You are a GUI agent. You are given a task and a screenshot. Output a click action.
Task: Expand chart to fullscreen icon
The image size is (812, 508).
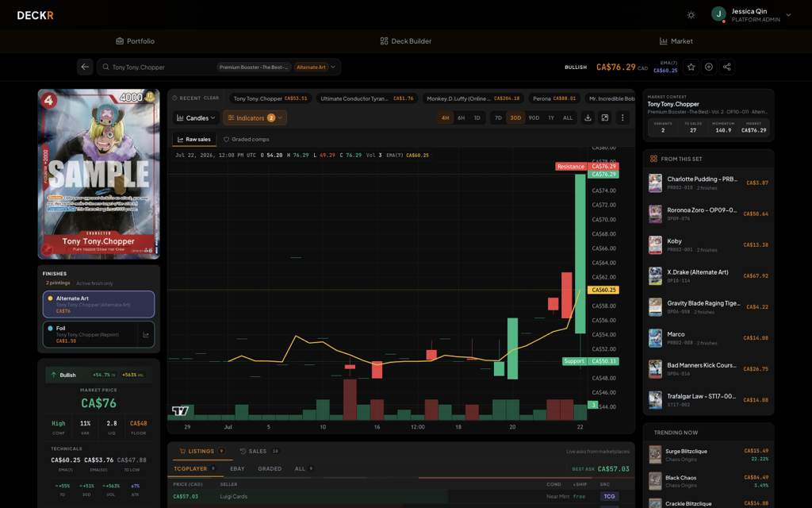click(605, 117)
